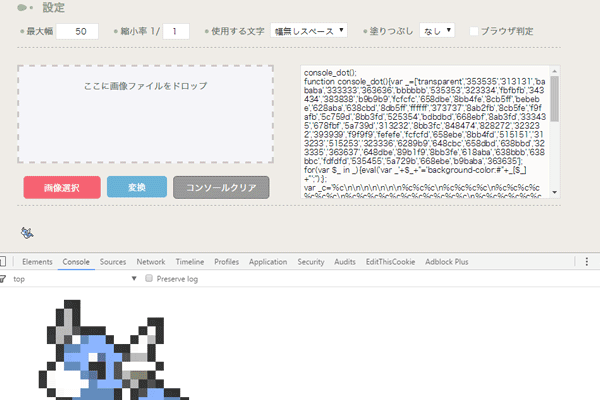Open the EditThisCookie tab
The image size is (600, 400).
click(390, 262)
